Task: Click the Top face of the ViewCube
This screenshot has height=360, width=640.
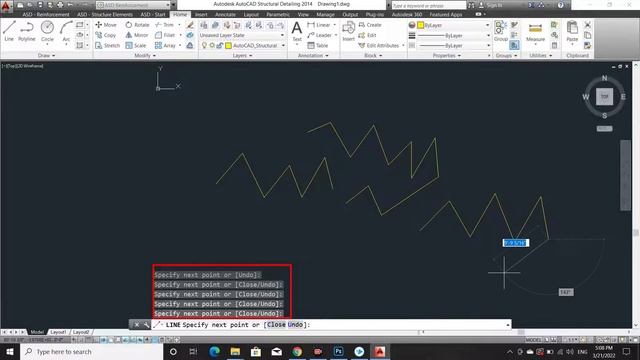Action: 604,97
